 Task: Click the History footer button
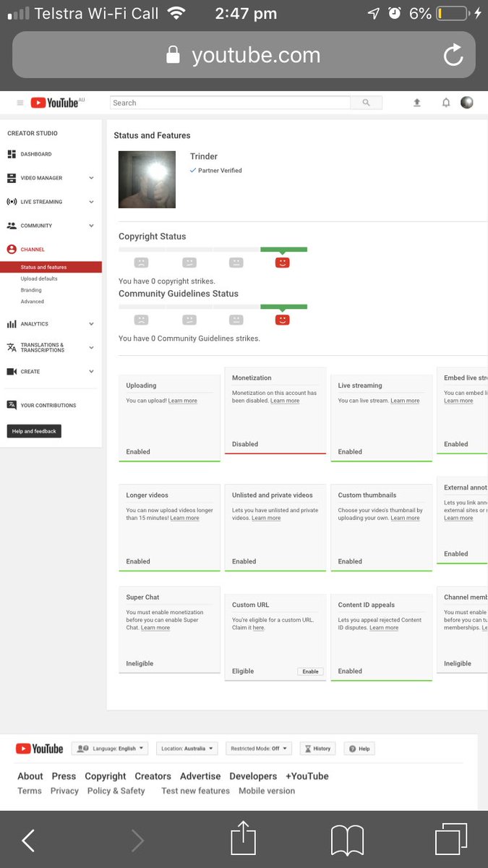click(x=318, y=749)
